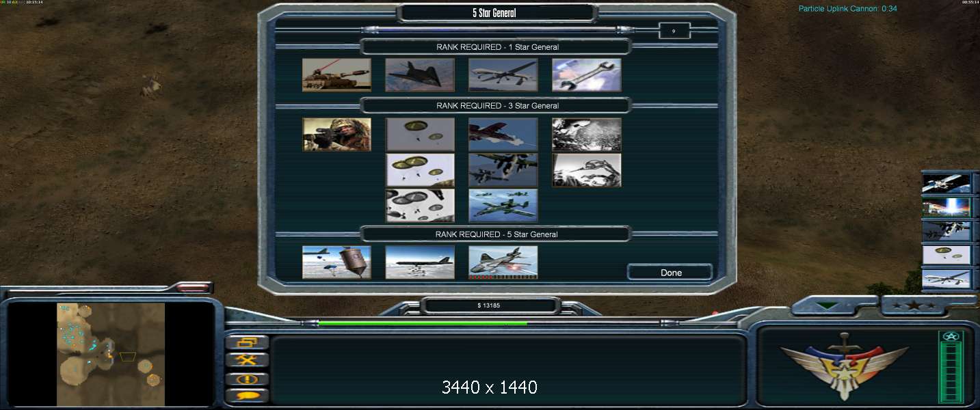Click the "Particle Uplink Cannon: 0:34" timer
This screenshot has height=410, width=980.
click(x=848, y=9)
